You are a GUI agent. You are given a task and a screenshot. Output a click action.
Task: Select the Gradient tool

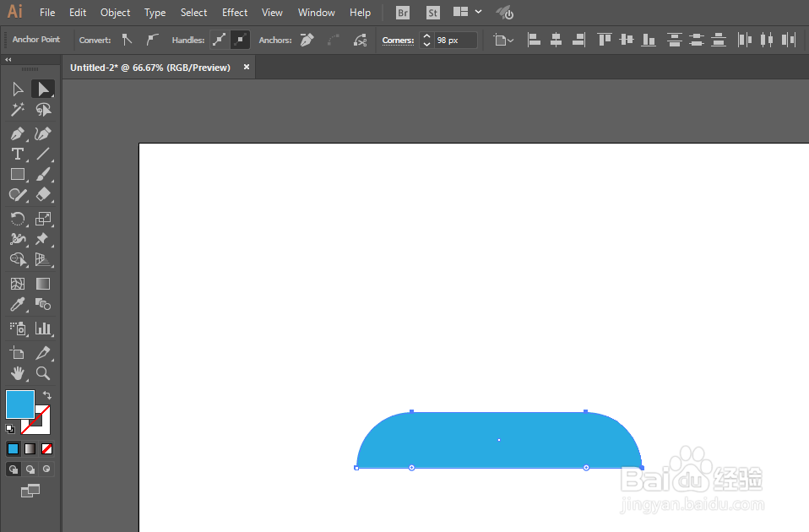(43, 284)
